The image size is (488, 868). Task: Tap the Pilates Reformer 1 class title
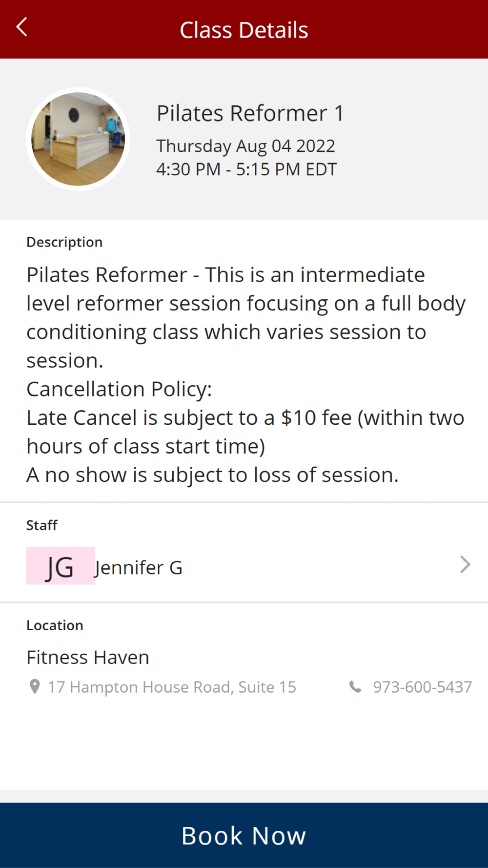pyautogui.click(x=250, y=113)
